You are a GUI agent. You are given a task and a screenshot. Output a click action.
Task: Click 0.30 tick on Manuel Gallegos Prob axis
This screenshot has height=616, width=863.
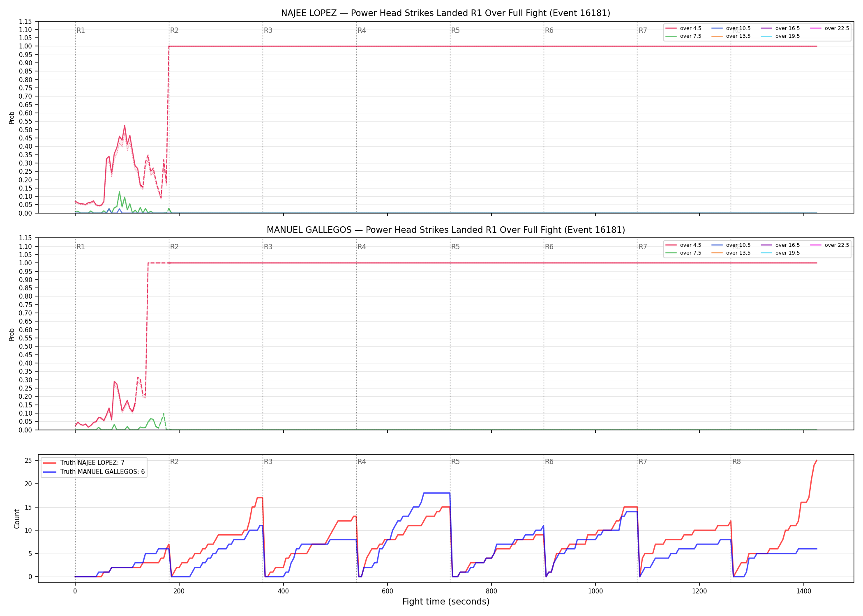click(25, 380)
